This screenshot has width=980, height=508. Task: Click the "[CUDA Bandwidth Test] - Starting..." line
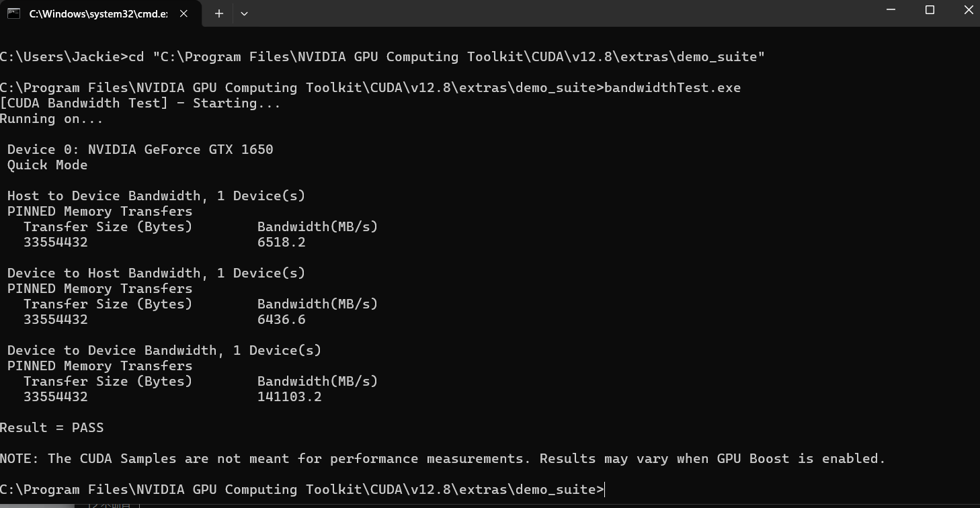point(140,103)
